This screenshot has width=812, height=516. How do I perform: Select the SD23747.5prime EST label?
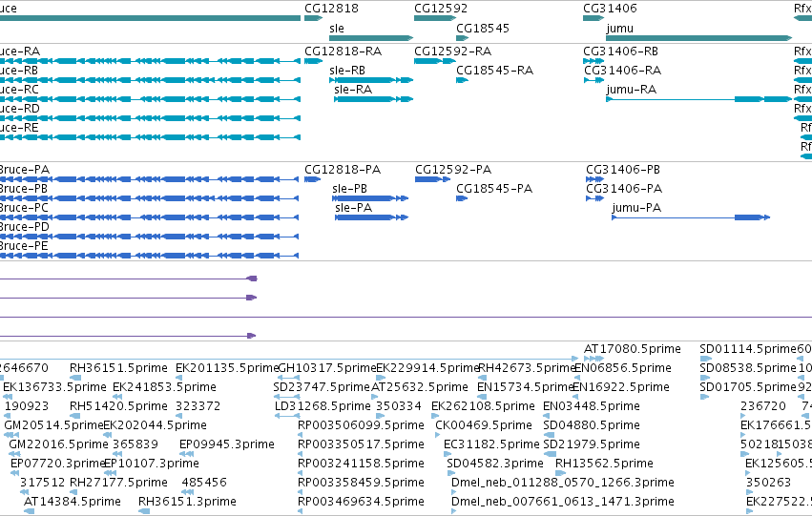[x=322, y=387]
